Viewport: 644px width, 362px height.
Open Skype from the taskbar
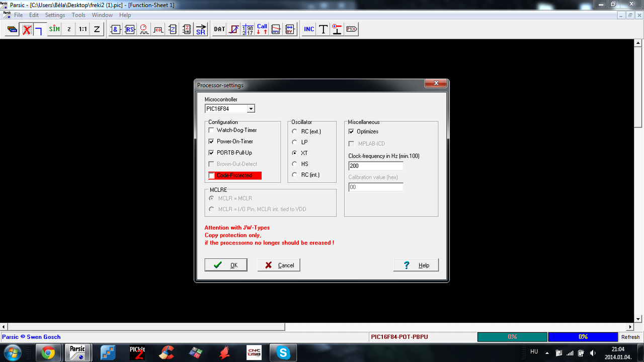(283, 352)
